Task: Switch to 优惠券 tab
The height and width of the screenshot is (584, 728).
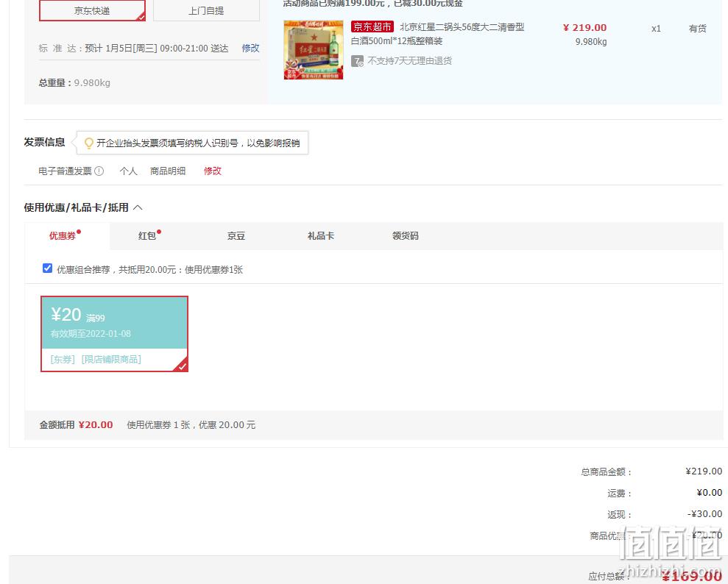Action: click(x=67, y=236)
